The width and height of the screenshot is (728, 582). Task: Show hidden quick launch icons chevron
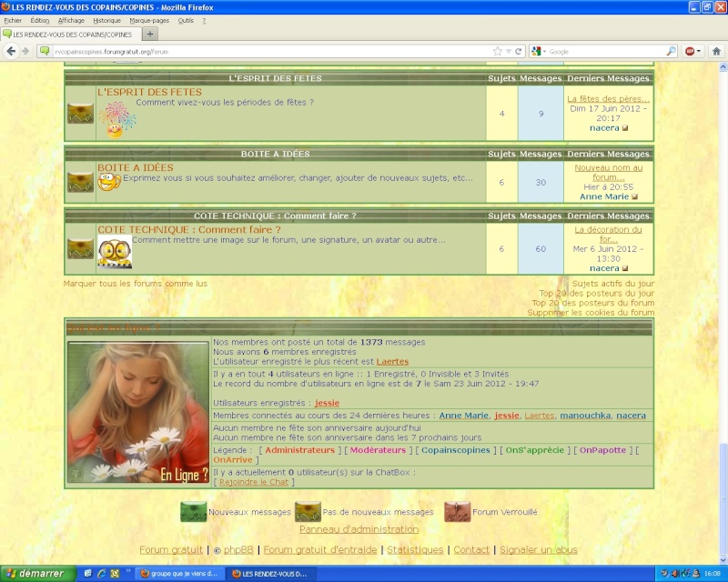(x=128, y=570)
